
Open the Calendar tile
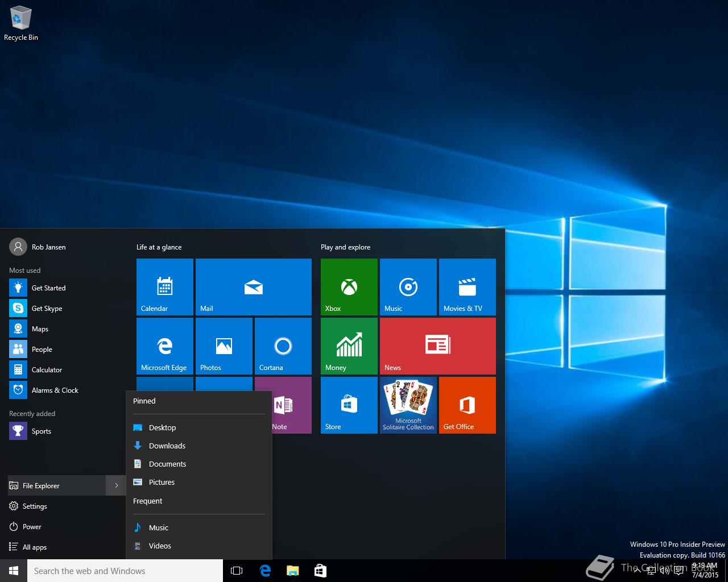tap(165, 287)
